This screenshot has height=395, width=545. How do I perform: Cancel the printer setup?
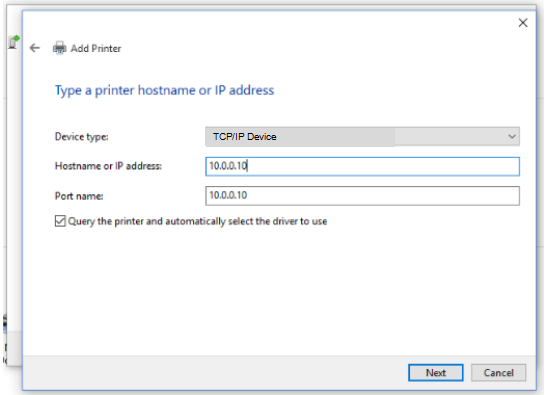498,373
